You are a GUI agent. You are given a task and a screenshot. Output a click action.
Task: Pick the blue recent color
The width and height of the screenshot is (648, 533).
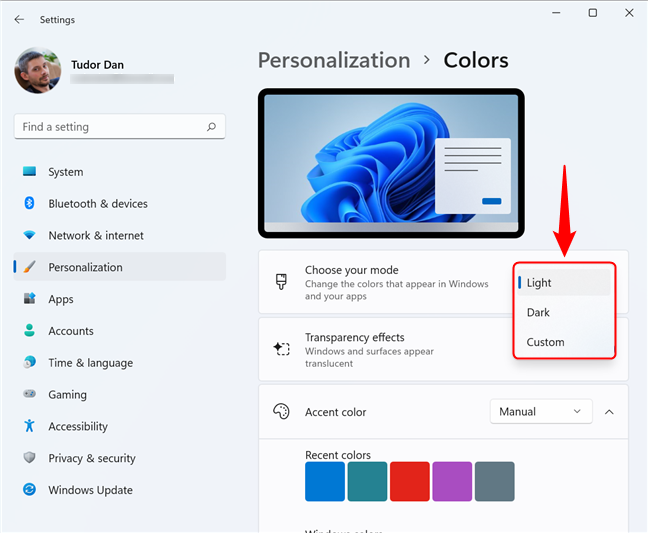(x=325, y=481)
